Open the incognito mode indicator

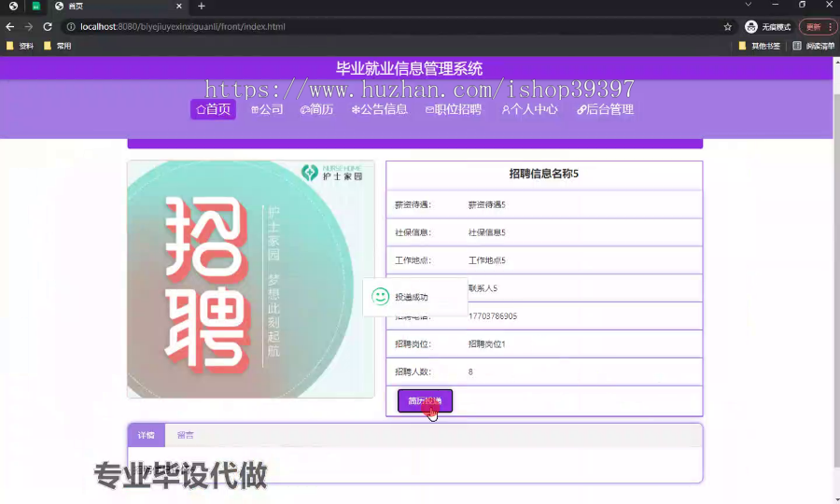coord(767,27)
